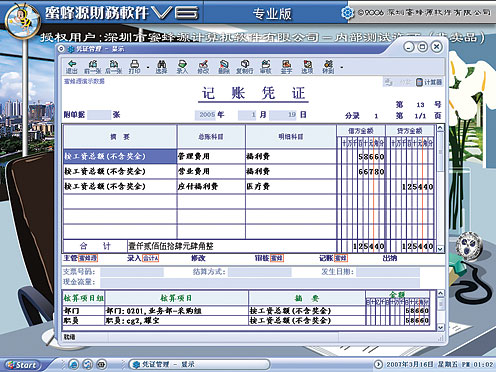Click the 退出 exit arrow icon
The width and height of the screenshot is (496, 372).
71,67
